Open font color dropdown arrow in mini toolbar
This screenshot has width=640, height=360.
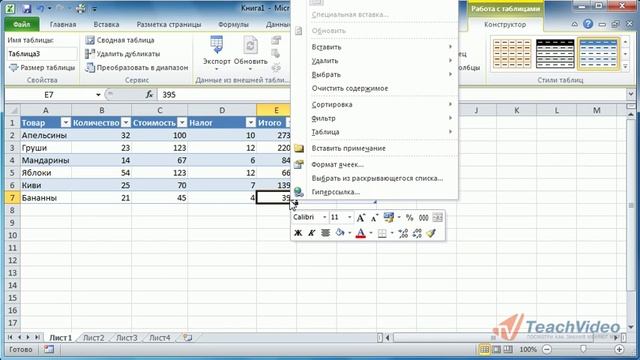click(371, 233)
